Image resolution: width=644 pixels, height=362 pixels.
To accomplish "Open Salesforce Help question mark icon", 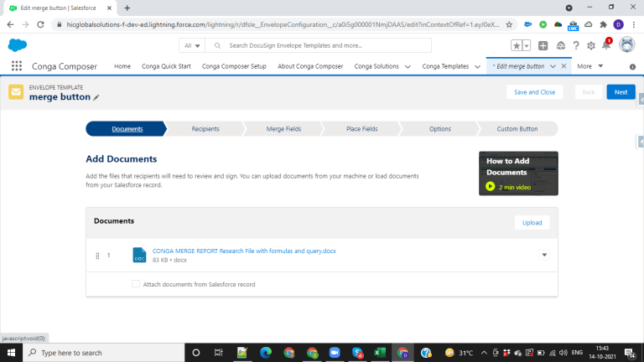I will pos(576,45).
